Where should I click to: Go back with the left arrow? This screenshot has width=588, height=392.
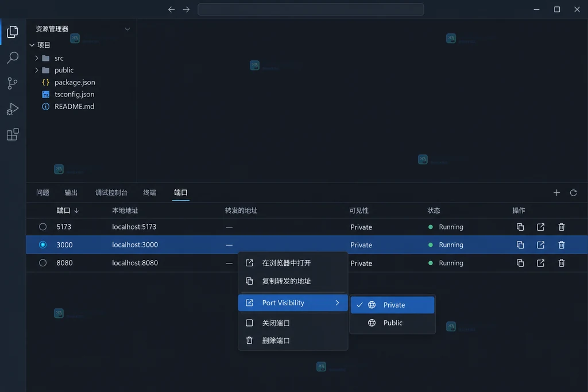point(171,9)
